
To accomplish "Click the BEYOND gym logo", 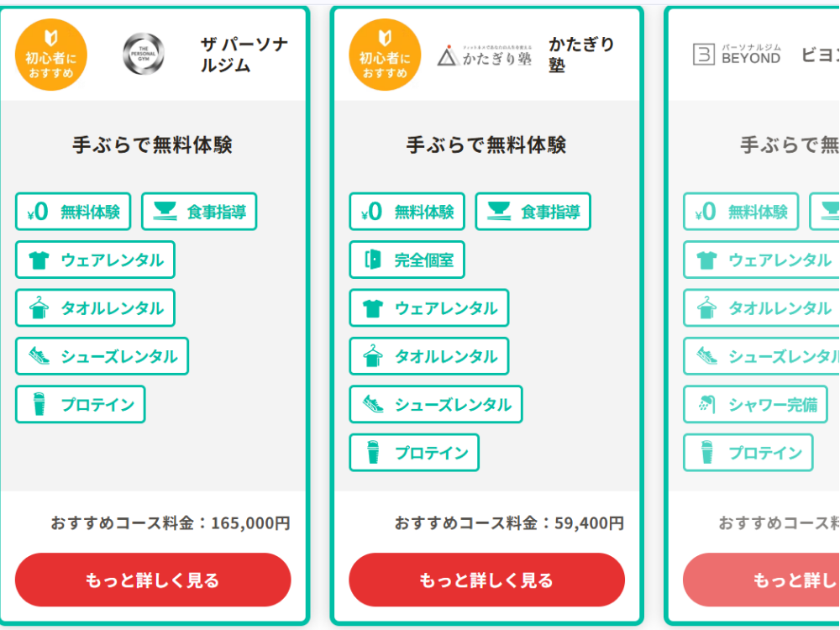I will 737,55.
